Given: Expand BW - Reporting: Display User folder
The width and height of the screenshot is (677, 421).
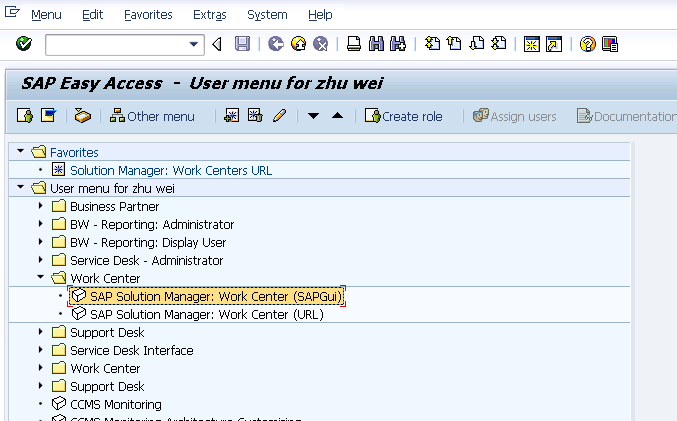Looking at the screenshot, I should pyautogui.click(x=41, y=242).
